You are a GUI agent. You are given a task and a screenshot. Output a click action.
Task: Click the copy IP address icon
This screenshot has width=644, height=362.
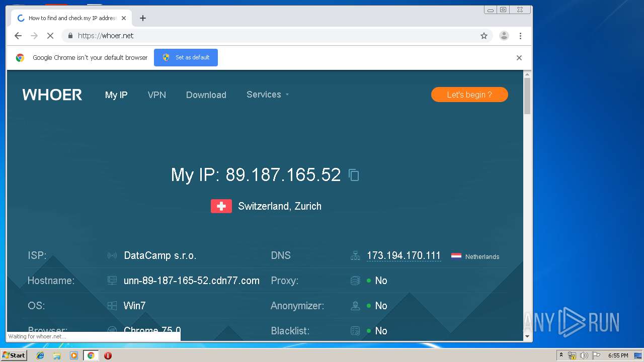(x=354, y=175)
